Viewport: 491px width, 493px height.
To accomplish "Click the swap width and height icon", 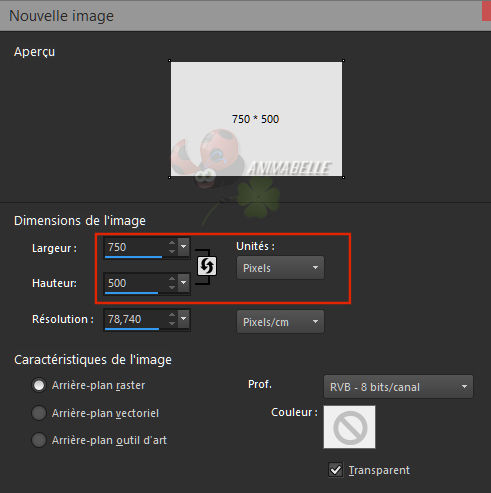I will pos(207,266).
